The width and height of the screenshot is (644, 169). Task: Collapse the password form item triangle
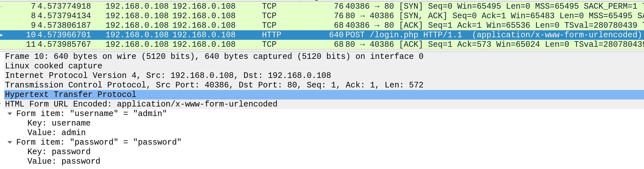tap(10, 142)
